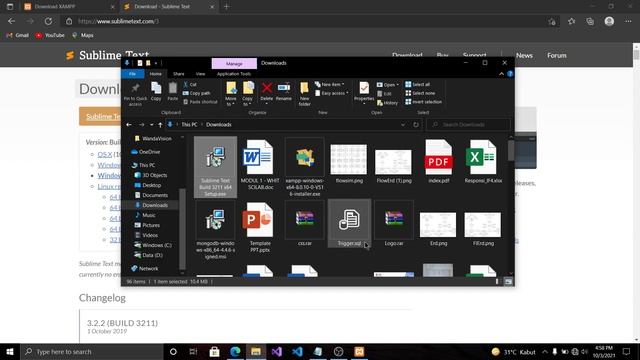Viewport: 640px width, 360px height.
Task: Switch to large icons view in status bar
Action: (x=508, y=282)
